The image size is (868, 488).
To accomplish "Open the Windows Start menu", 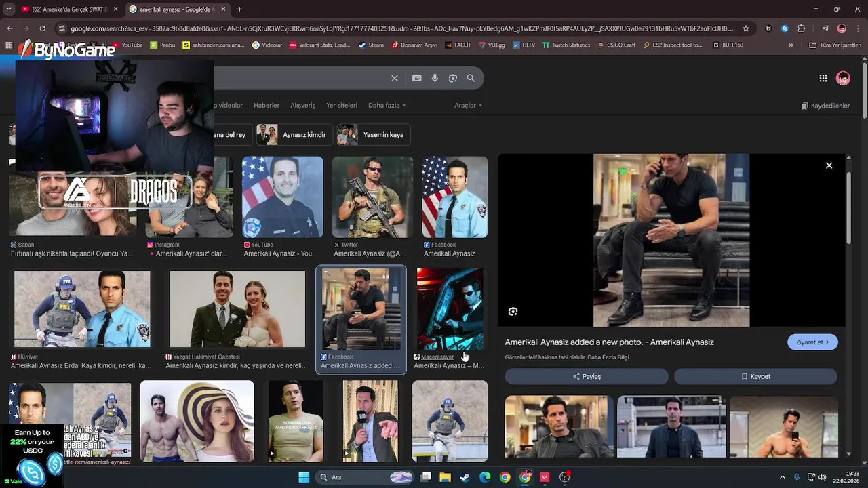I will (x=304, y=477).
